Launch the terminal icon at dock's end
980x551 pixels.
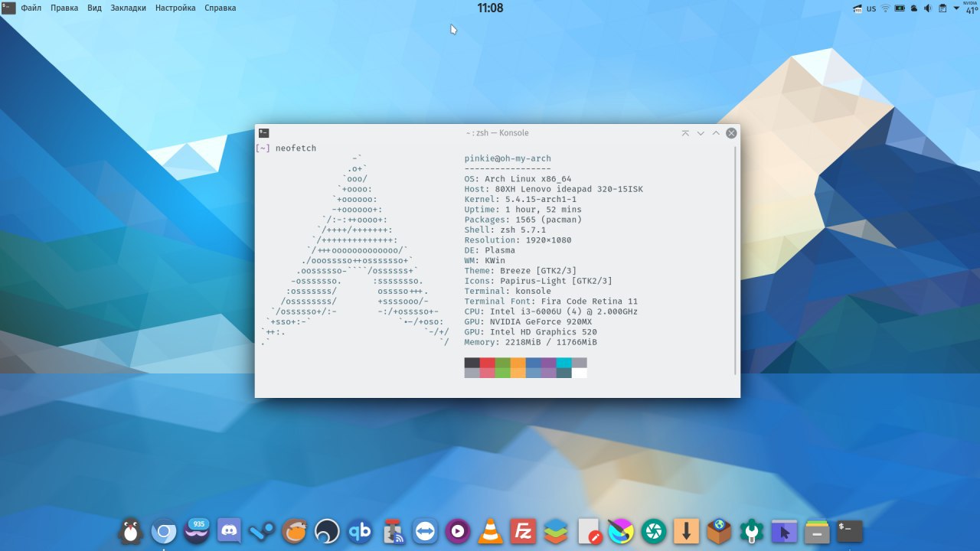click(x=850, y=530)
